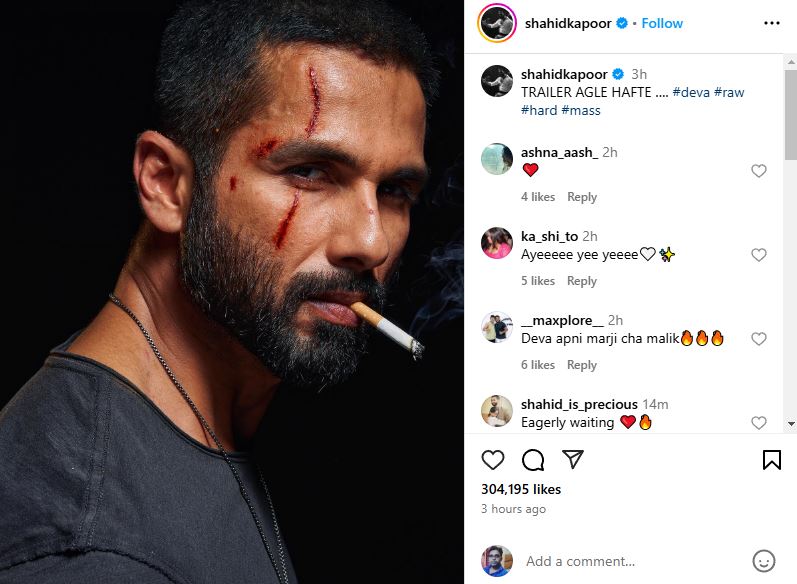Open shahidkapoor's profile picture in header
797x584 pixels.
[x=497, y=23]
